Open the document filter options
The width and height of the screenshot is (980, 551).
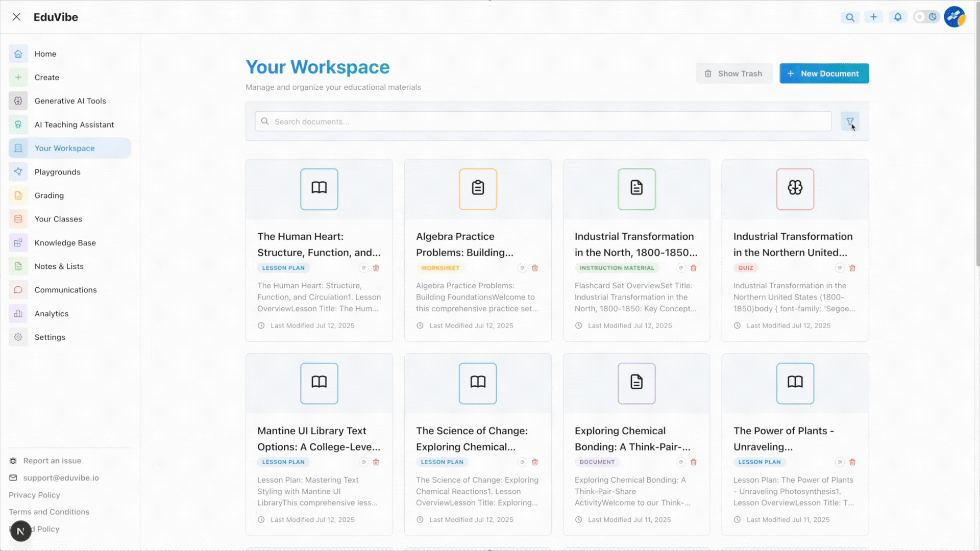[850, 121]
